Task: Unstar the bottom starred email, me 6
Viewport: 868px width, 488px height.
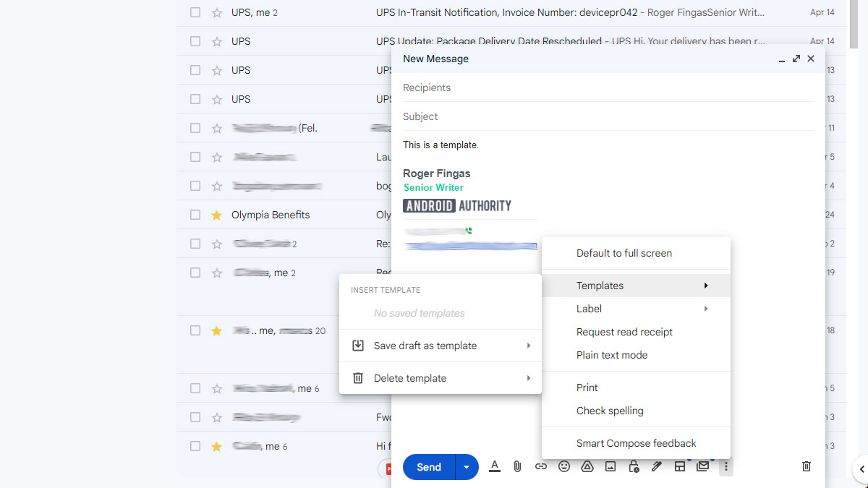Action: point(216,446)
